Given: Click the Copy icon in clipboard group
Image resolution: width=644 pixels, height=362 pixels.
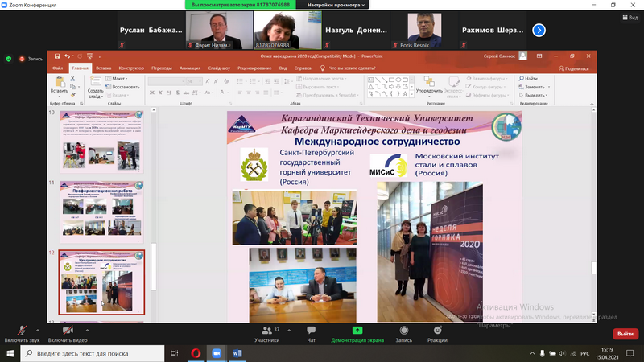Looking at the screenshot, I should 72,87.
